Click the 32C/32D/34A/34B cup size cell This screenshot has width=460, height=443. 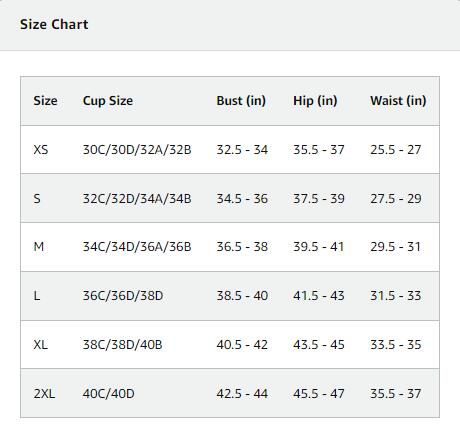tap(137, 199)
